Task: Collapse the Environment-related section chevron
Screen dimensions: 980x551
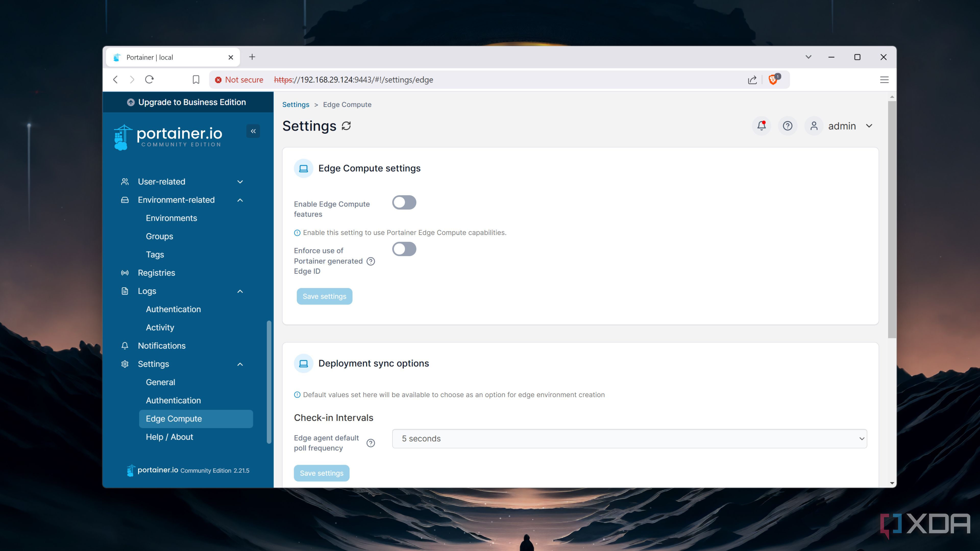Action: coord(240,200)
